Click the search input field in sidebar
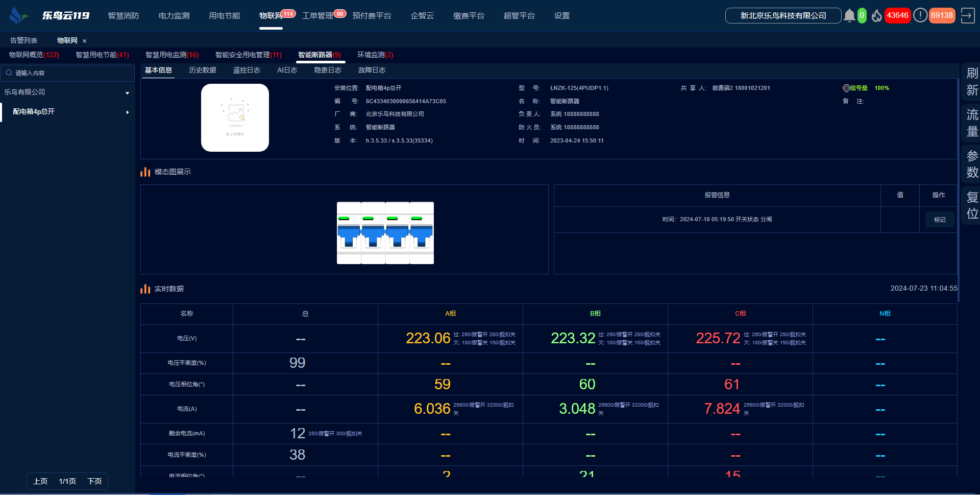Viewport: 980px width, 495px height. click(71, 73)
